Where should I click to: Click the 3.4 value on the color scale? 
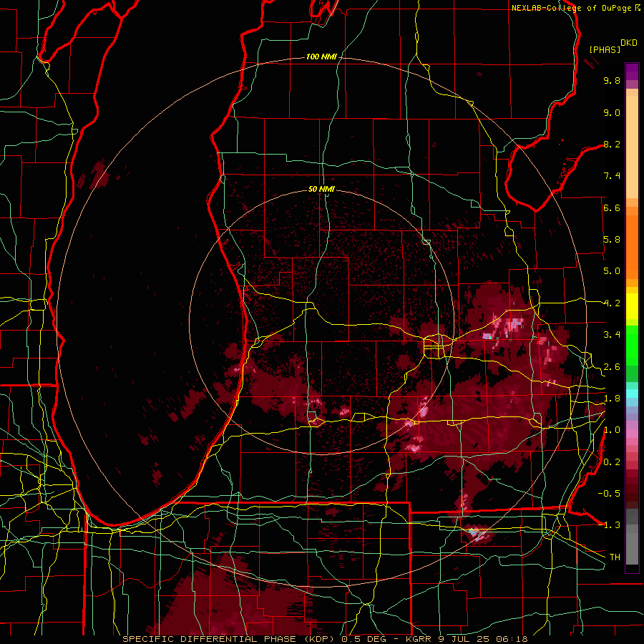point(612,335)
